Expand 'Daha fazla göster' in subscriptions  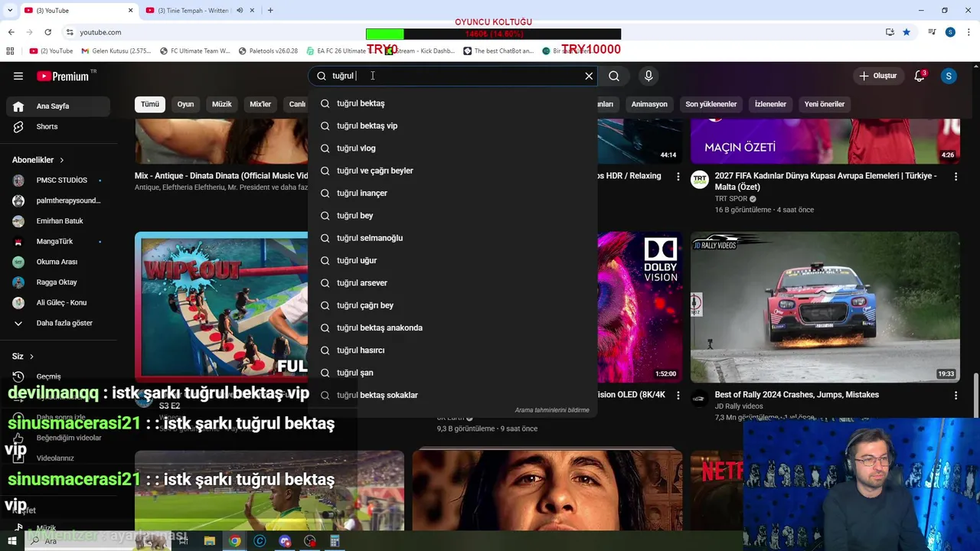click(x=60, y=323)
